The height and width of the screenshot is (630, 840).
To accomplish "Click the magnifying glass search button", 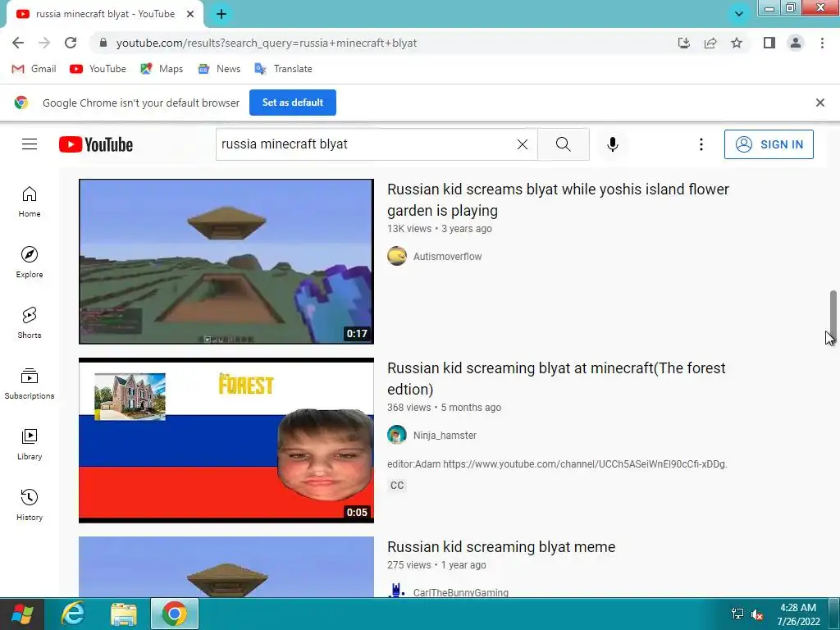I will tap(563, 144).
